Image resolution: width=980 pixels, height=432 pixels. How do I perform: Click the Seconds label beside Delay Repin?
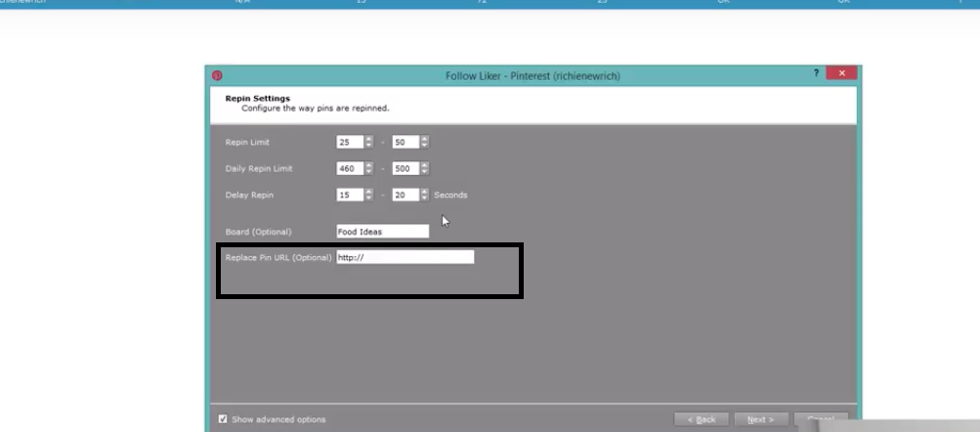[x=450, y=195]
